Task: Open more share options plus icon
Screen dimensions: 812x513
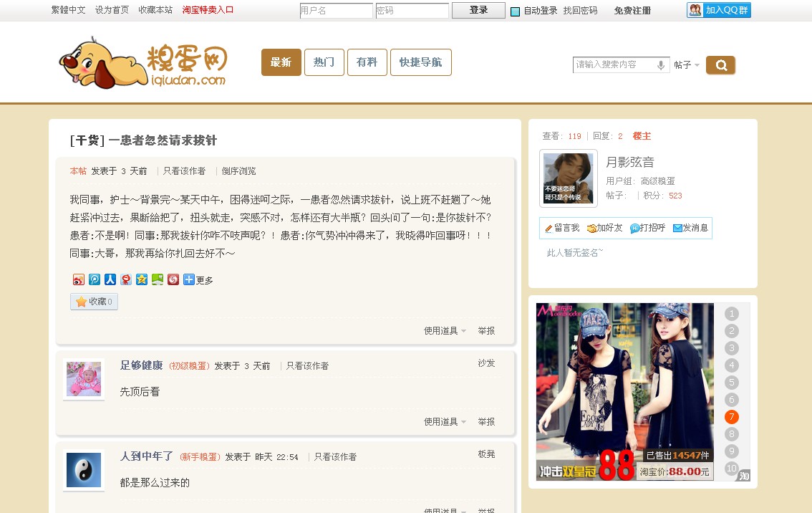Action: (x=189, y=280)
